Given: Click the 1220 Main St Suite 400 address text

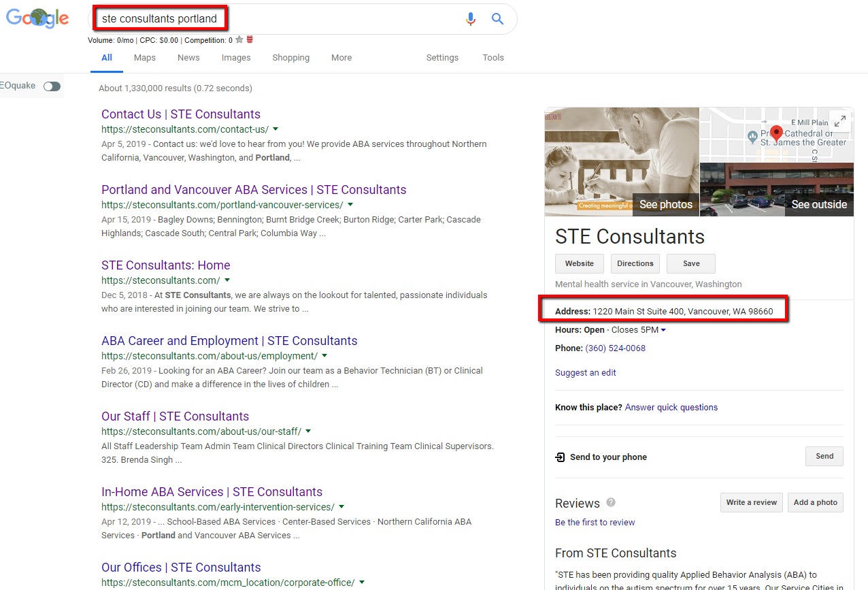Looking at the screenshot, I should coord(683,312).
